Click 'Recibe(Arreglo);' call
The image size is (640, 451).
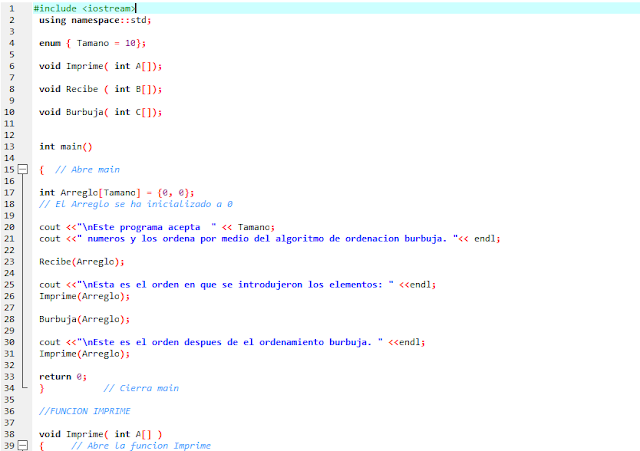(x=82, y=262)
